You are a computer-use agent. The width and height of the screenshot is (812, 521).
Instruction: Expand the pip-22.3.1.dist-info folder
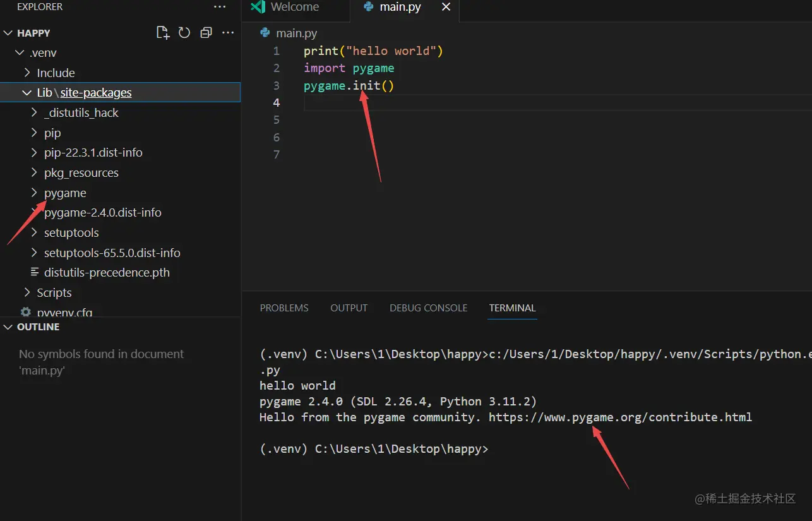coord(35,153)
